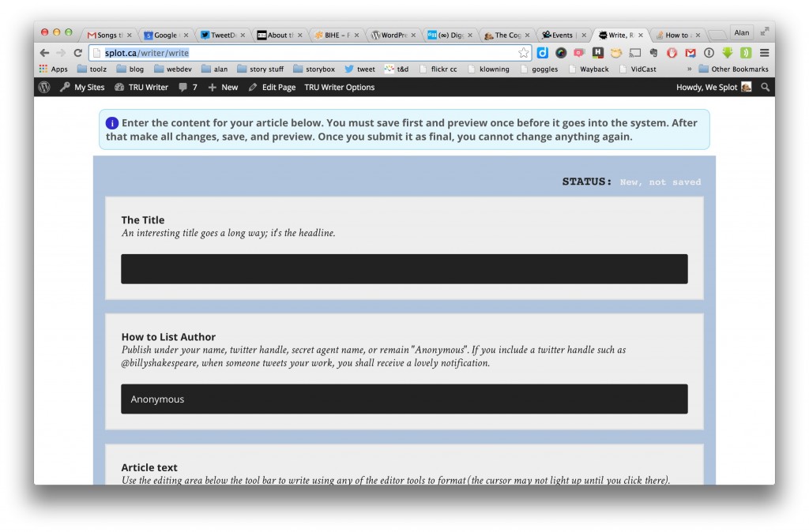
Task: Open a new browser tab
Action: (x=717, y=35)
